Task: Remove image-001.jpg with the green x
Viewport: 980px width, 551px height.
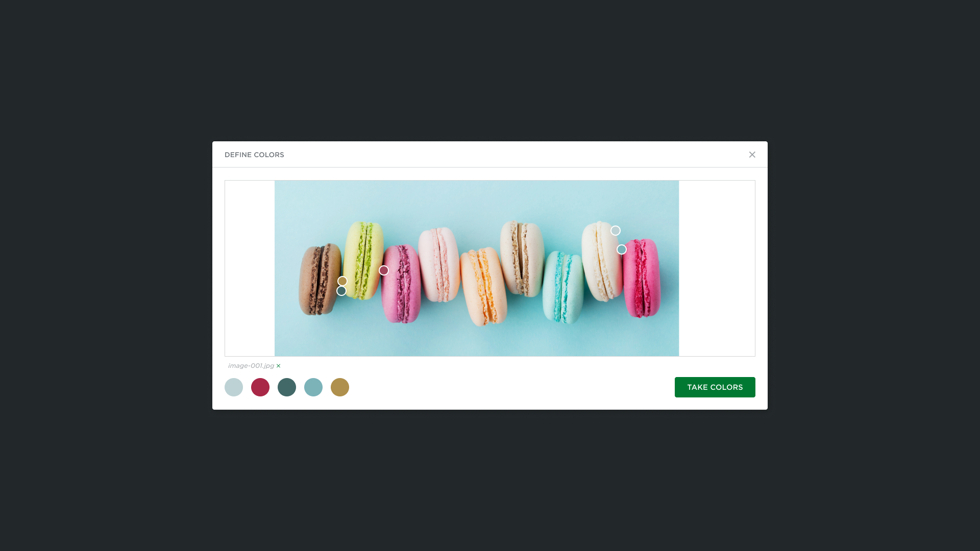Action: click(278, 366)
